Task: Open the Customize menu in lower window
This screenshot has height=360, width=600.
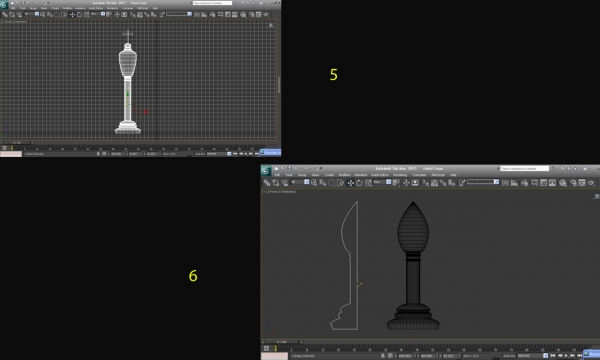Action: (419, 175)
